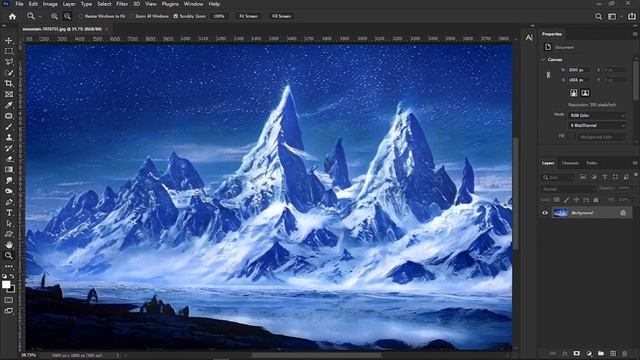Select the History Brush tool
This screenshot has width=640, height=360.
pyautogui.click(x=9, y=148)
